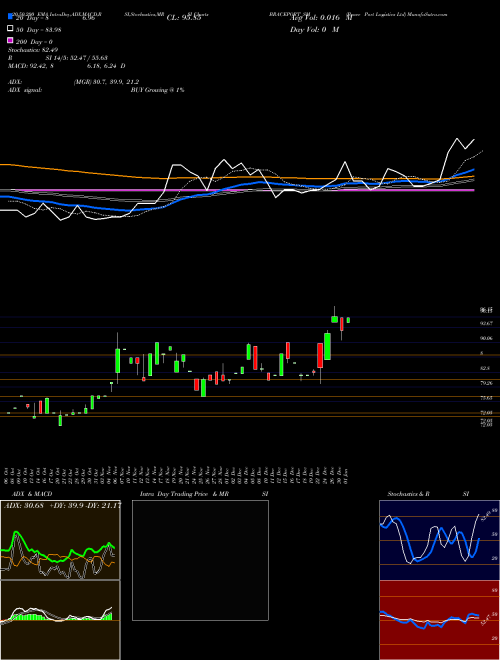
Task: Click the 'ADX & MACD' panel heading
Action: point(32,494)
